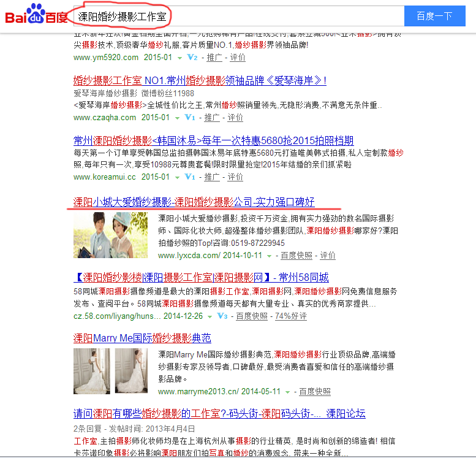This screenshot has height=458, width=476.
Task: Click 百度快照 in the marryme2013.cn result
Action: 315,391
